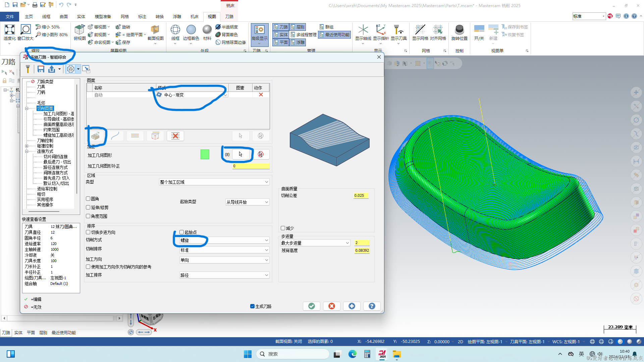Enable the 减少 checkbox
644x362 pixels.
point(283,228)
